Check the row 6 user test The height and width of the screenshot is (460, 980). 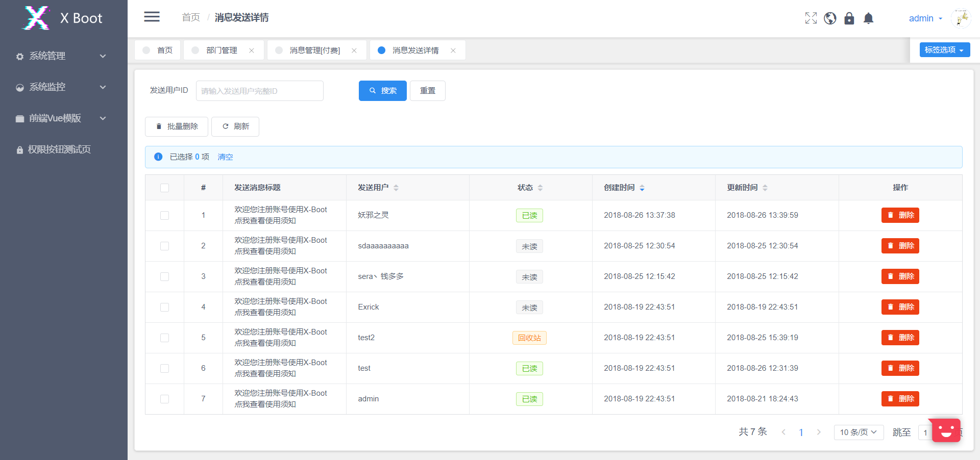164,368
